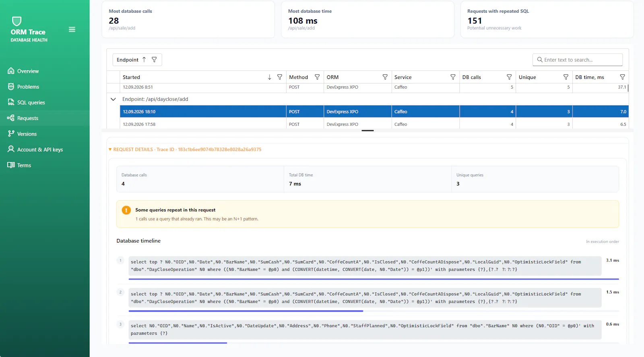Click the Endpoint grouping chip
Screen dimensions: 644x357
(137, 60)
